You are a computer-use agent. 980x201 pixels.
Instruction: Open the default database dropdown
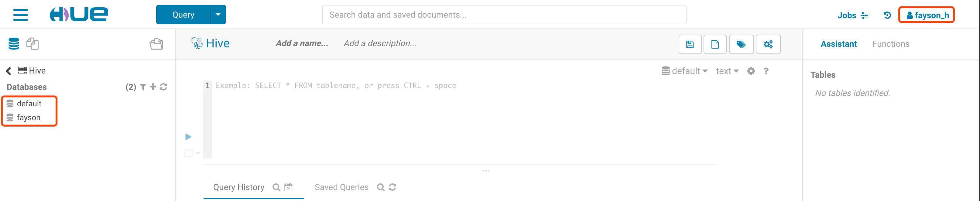[x=684, y=71]
